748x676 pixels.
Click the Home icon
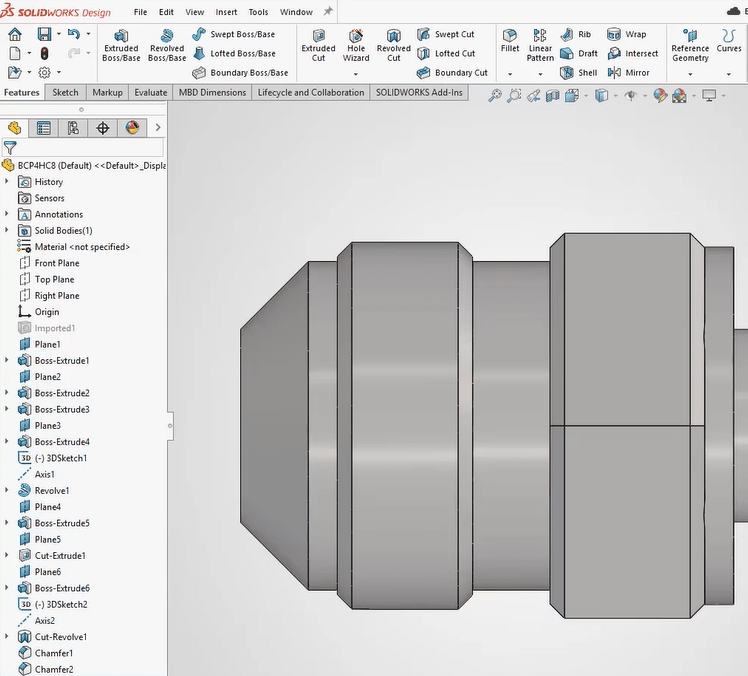tap(15, 34)
